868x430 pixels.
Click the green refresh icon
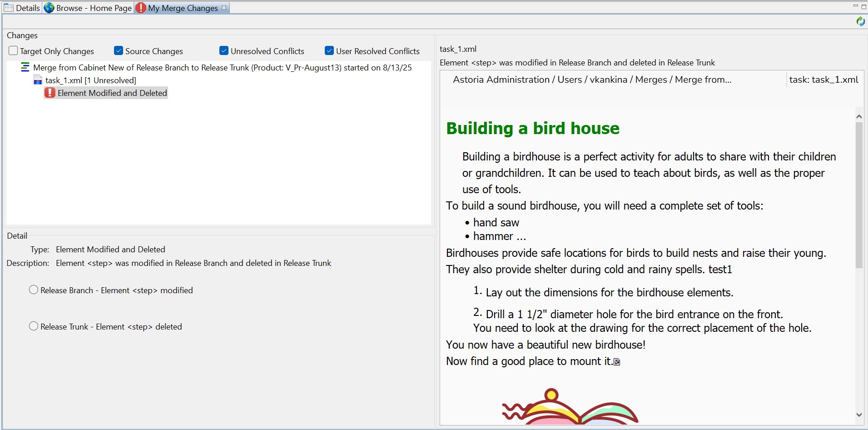(x=860, y=21)
